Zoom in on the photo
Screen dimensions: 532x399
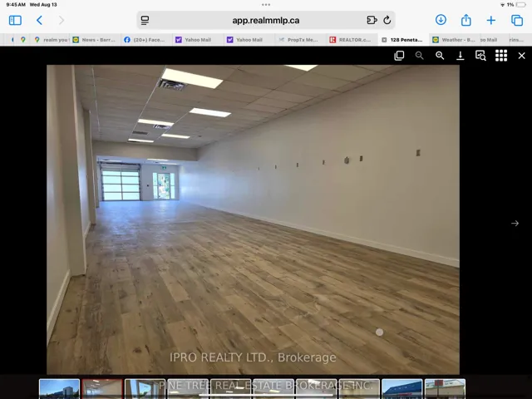click(440, 56)
